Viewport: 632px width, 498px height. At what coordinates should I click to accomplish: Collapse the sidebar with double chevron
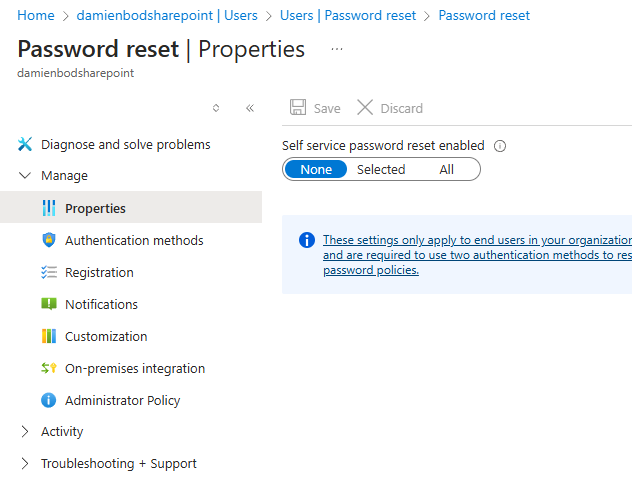pos(250,108)
